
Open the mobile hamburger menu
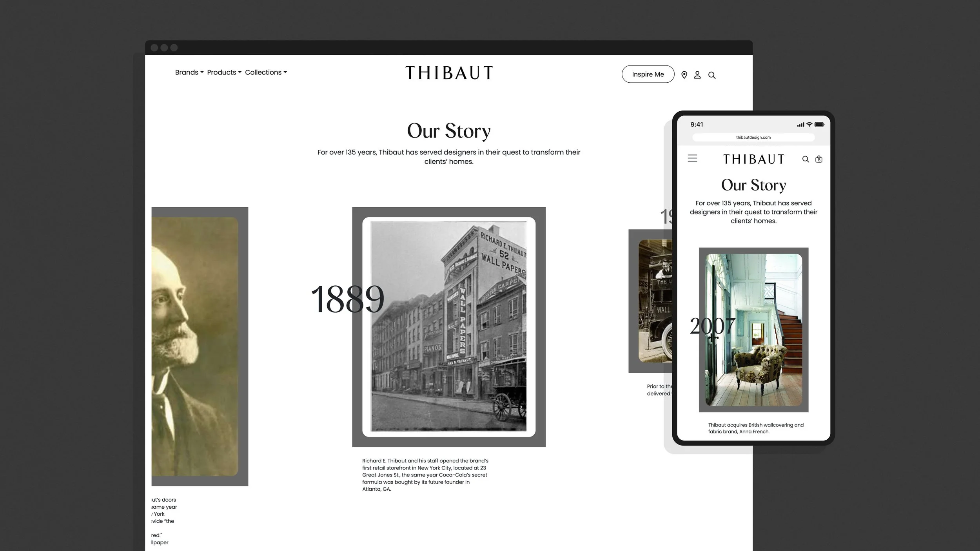[x=693, y=158]
